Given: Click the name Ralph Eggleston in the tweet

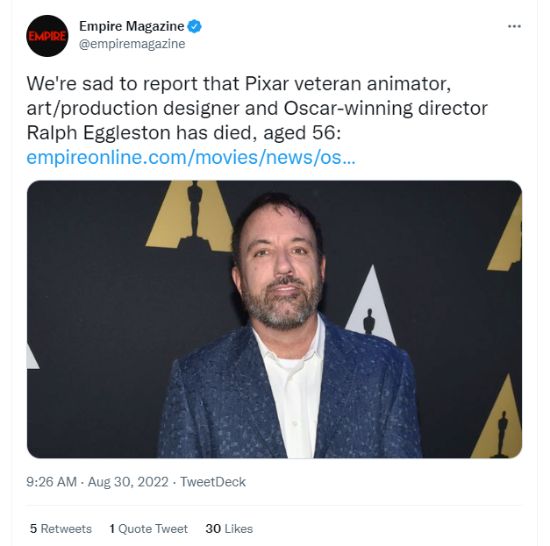Looking at the screenshot, I should tap(99, 133).
